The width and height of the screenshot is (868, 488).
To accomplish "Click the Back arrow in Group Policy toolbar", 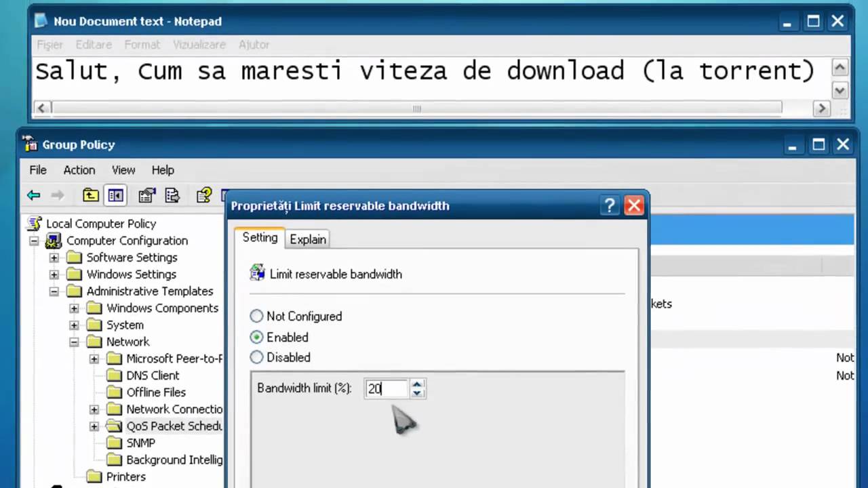I will coord(33,195).
